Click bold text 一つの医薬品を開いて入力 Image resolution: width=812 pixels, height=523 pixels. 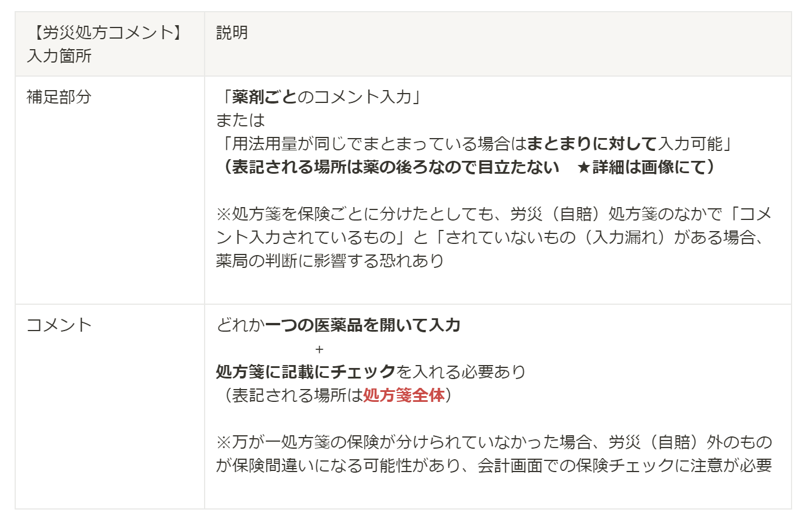click(362, 325)
